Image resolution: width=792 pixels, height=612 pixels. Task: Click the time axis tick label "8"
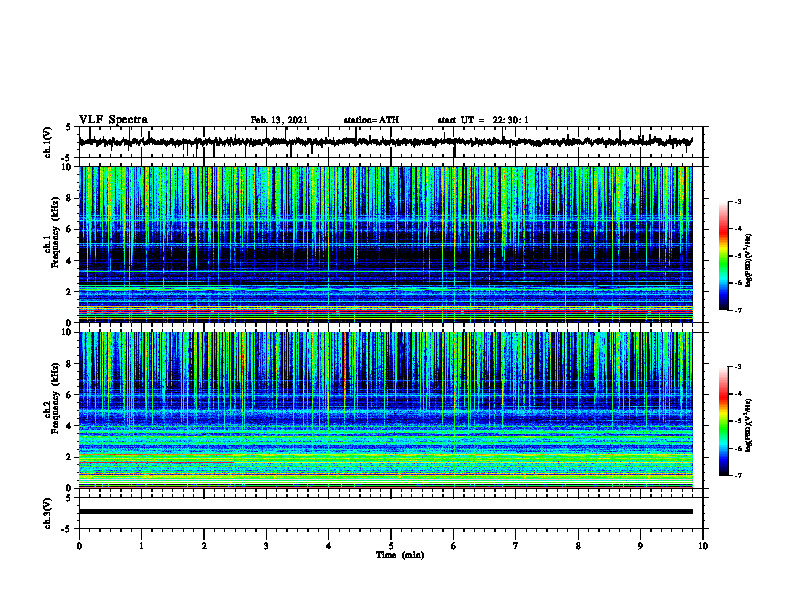pos(578,546)
